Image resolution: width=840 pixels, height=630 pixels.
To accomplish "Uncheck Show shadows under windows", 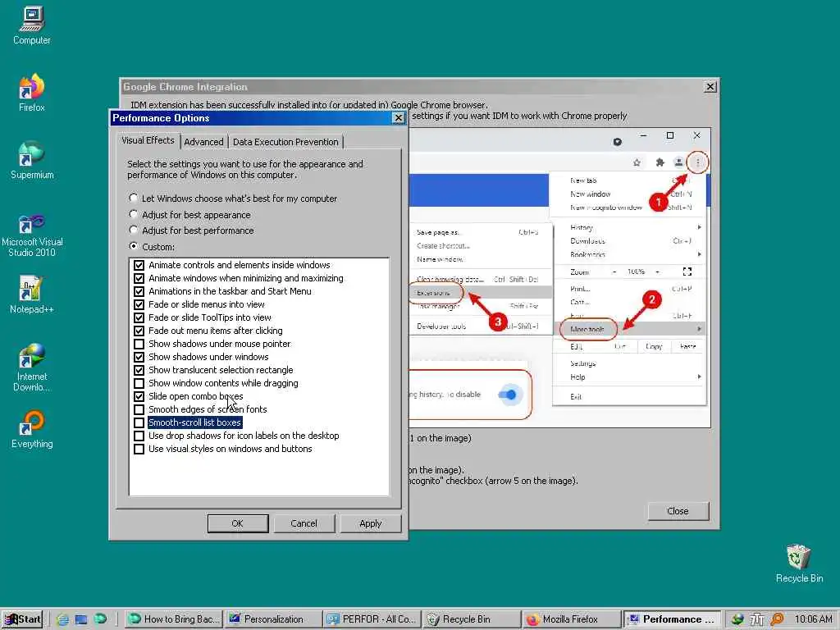I will click(x=139, y=357).
